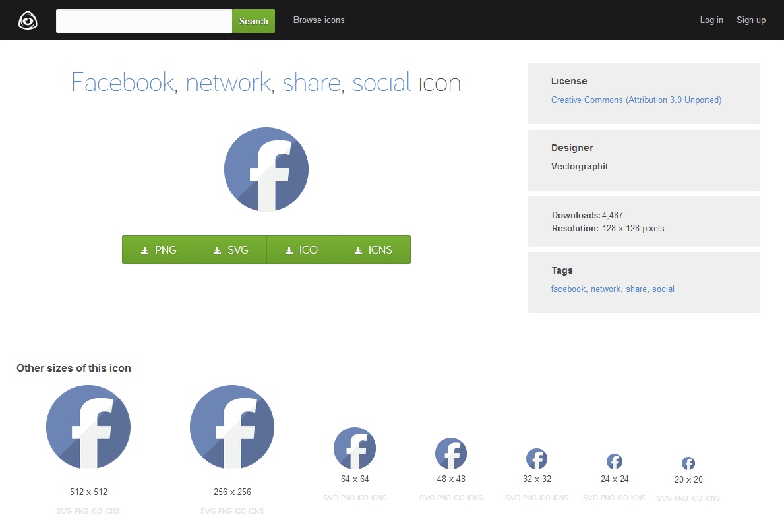
Task: Select the 'network' tag in Tags panel
Action: tap(605, 289)
